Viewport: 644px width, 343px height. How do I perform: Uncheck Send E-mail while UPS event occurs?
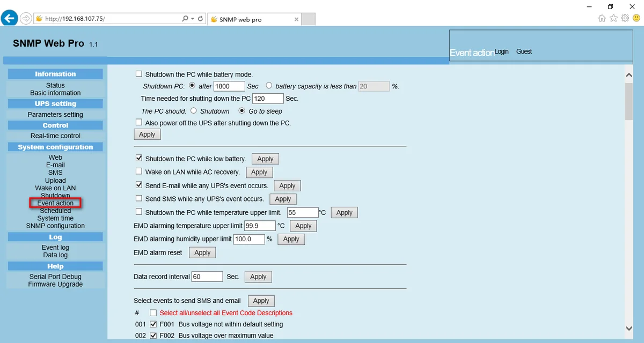(x=139, y=185)
